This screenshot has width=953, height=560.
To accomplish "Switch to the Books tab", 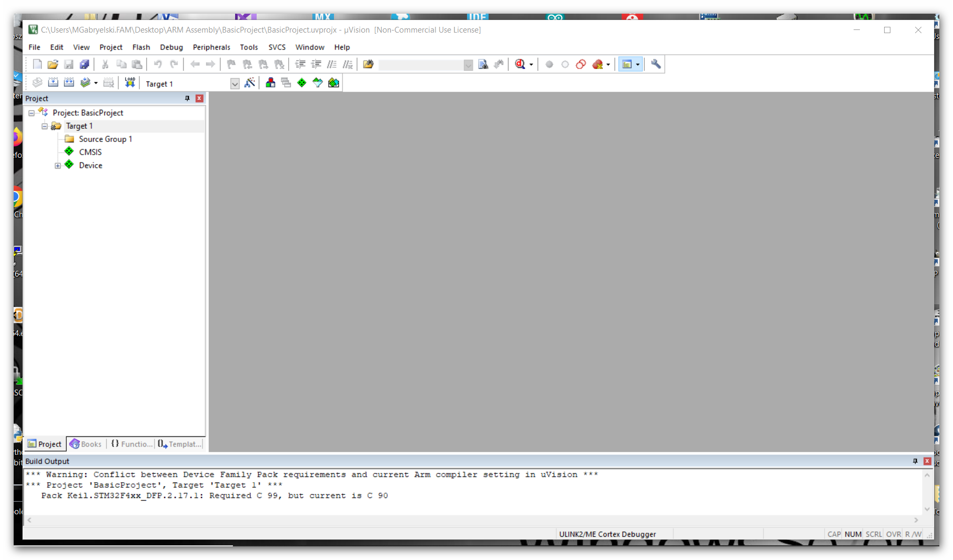I will (x=86, y=444).
